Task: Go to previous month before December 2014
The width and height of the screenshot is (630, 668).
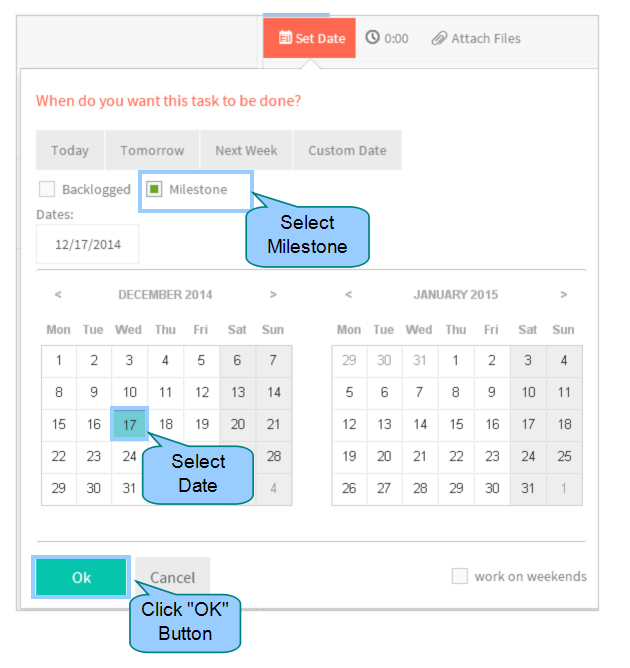Action: (58, 294)
